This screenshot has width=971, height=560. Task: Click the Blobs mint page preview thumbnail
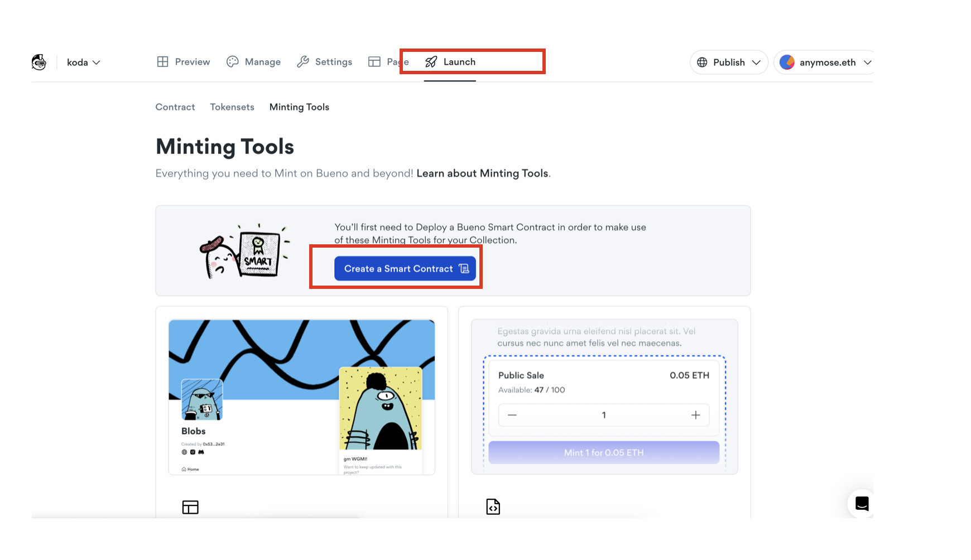point(301,397)
